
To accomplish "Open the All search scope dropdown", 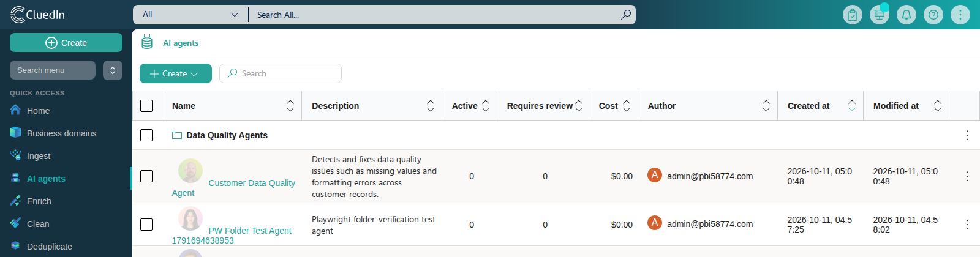I will tap(190, 15).
